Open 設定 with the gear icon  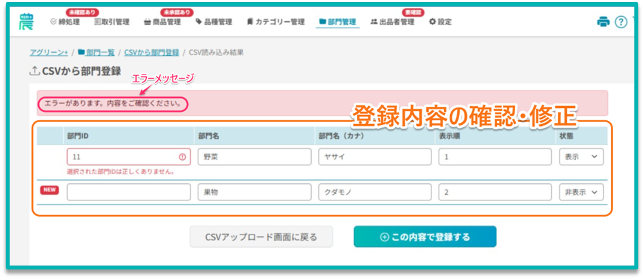point(432,22)
